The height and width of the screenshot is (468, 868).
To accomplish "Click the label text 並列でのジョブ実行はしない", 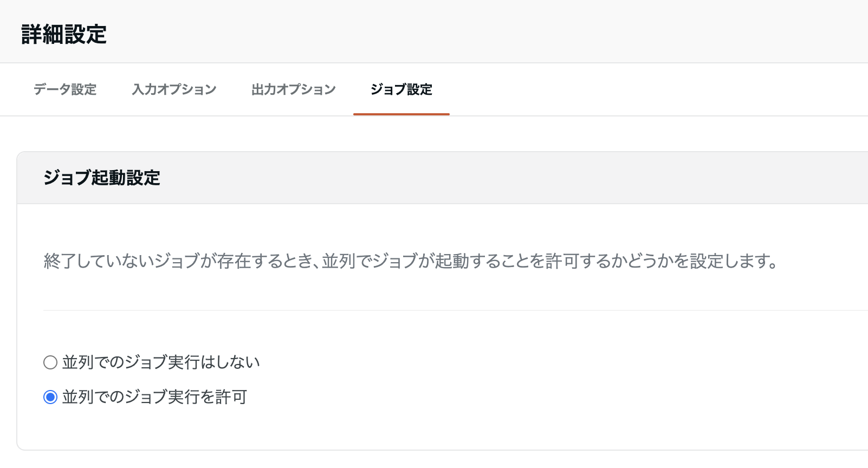I will pyautogui.click(x=163, y=362).
